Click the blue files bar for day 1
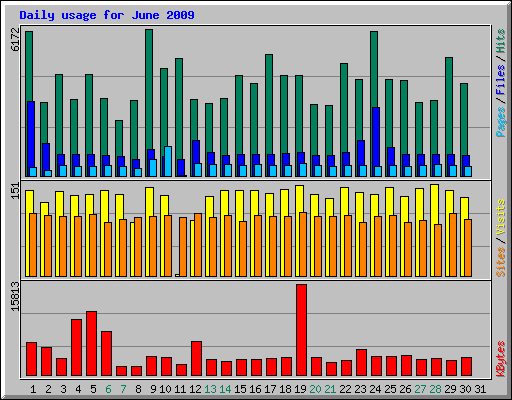 31,134
